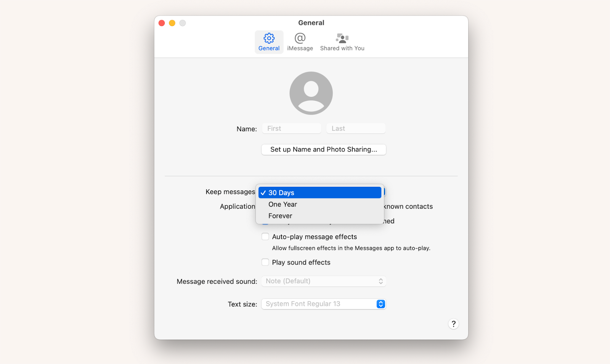Image resolution: width=610 pixels, height=364 pixels.
Task: Open the General tab with gear icon
Action: [x=269, y=42]
